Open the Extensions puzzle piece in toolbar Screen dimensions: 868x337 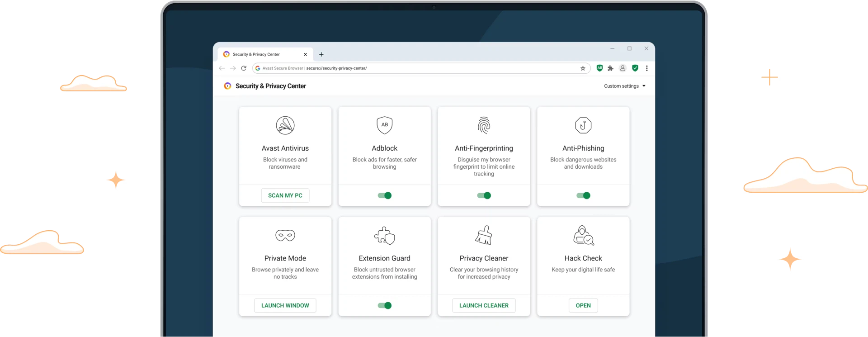point(611,68)
